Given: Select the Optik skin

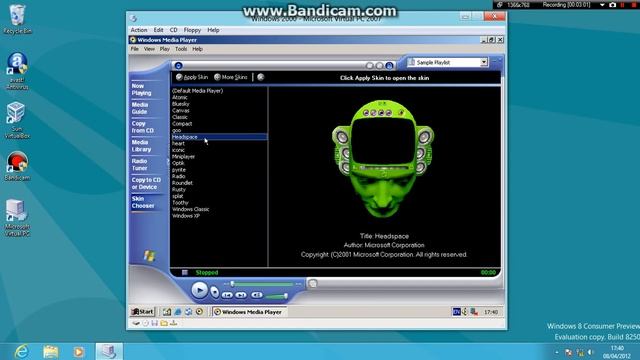Looking at the screenshot, I should pyautogui.click(x=178, y=163).
